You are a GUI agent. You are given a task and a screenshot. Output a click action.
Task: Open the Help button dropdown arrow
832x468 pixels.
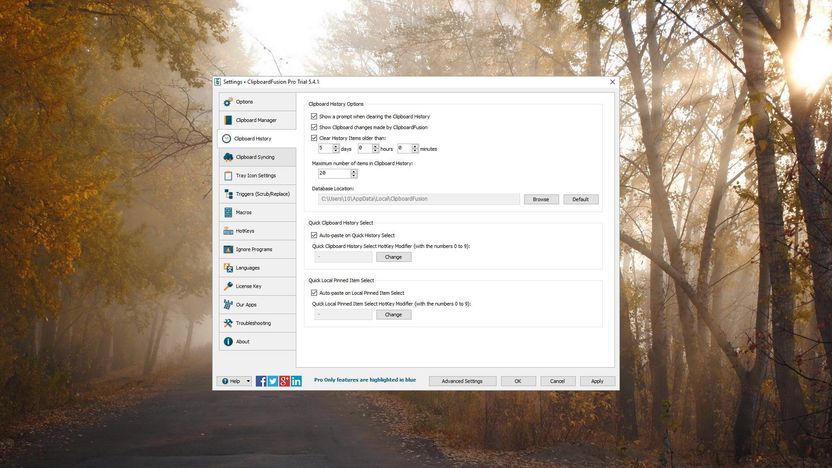(x=248, y=381)
